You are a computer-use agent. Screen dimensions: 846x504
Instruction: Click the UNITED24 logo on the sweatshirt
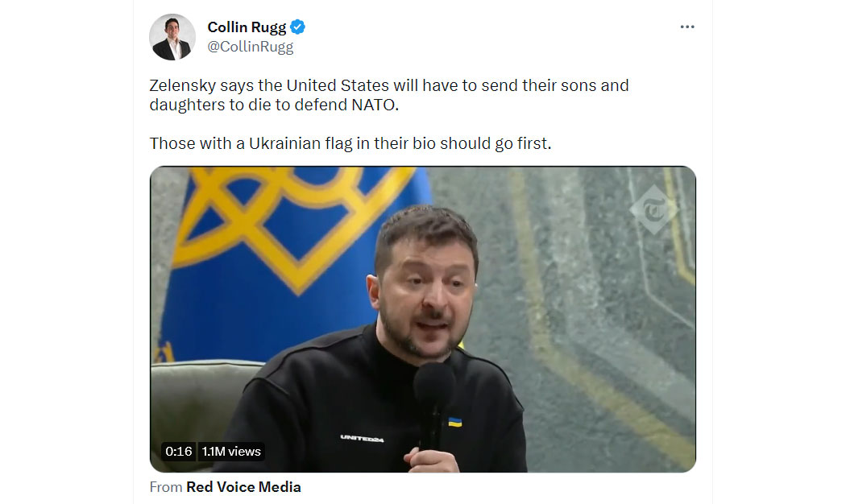(x=362, y=438)
